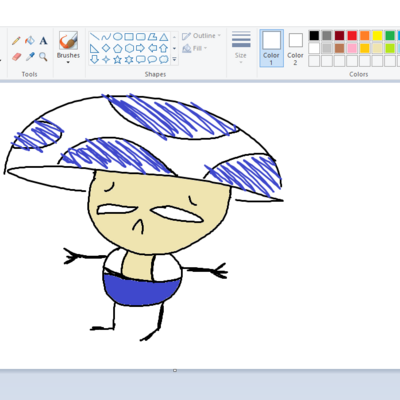Move the Shapes gallery down one row

tap(174, 49)
